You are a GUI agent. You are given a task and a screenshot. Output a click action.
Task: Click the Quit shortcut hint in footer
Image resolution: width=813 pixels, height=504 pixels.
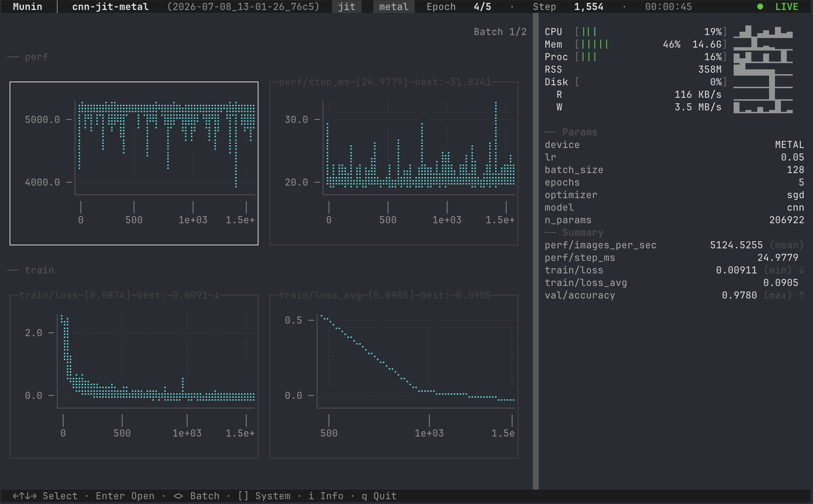(379, 496)
